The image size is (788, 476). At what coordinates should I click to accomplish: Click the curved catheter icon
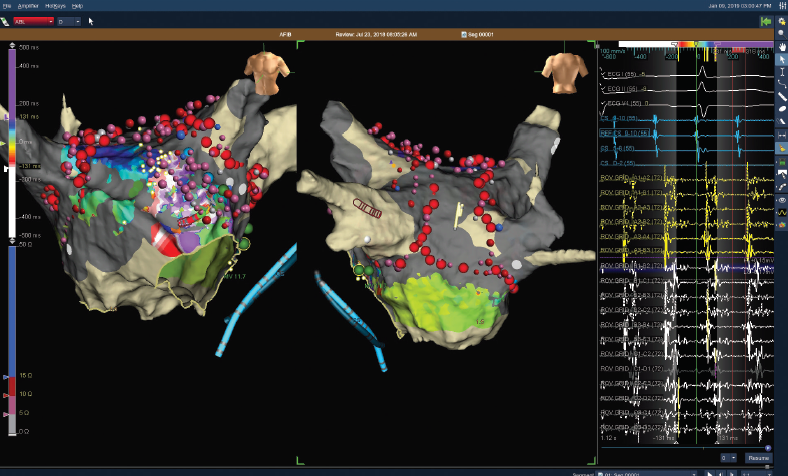[782, 187]
